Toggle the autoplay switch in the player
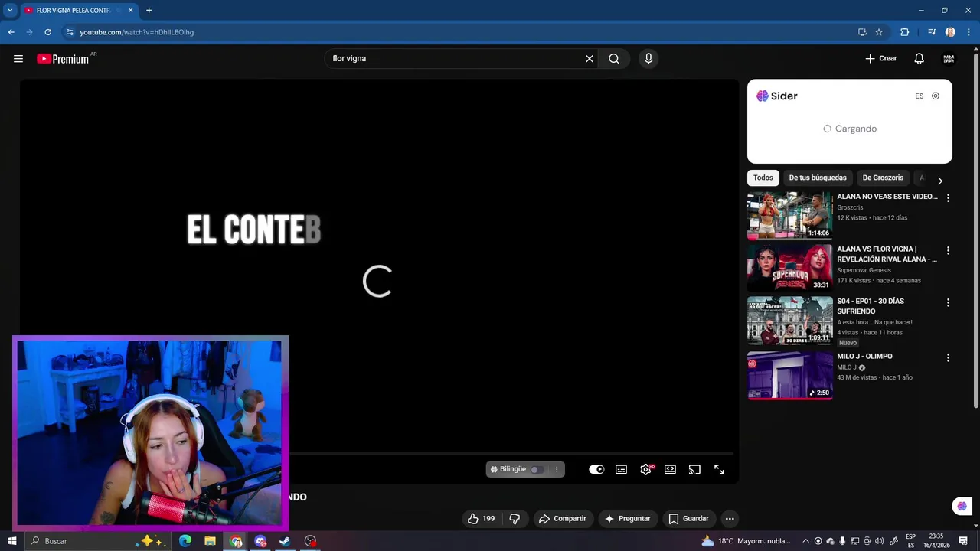 coord(596,469)
